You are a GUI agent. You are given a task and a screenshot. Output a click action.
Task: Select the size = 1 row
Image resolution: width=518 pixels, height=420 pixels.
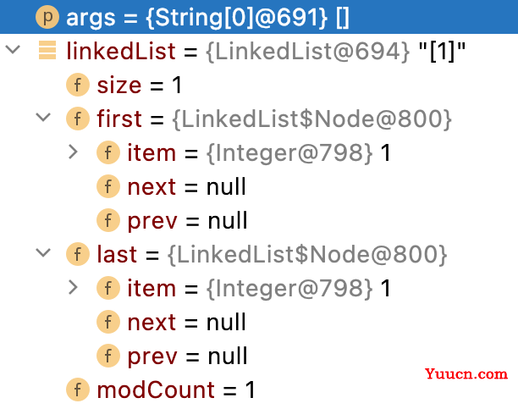[x=259, y=85]
